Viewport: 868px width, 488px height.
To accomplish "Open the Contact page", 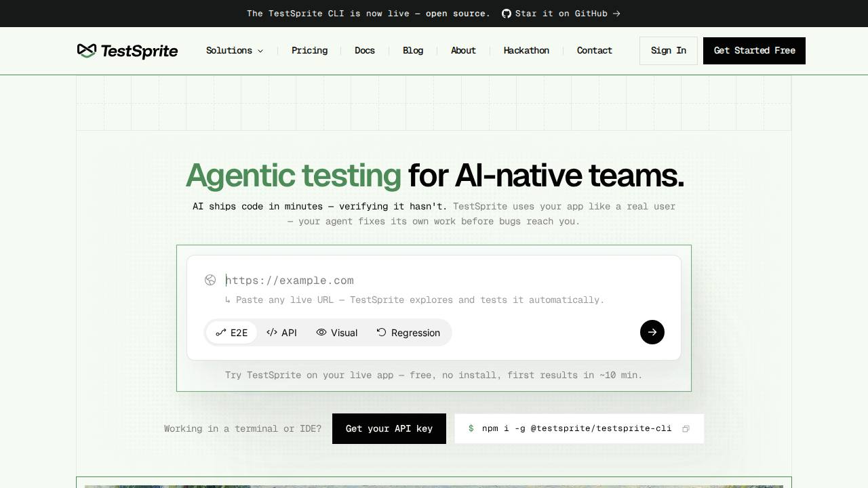I will tap(595, 50).
